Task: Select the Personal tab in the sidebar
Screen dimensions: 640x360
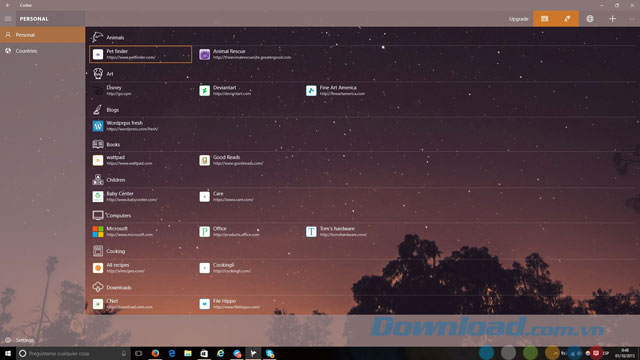Action: coord(42,35)
